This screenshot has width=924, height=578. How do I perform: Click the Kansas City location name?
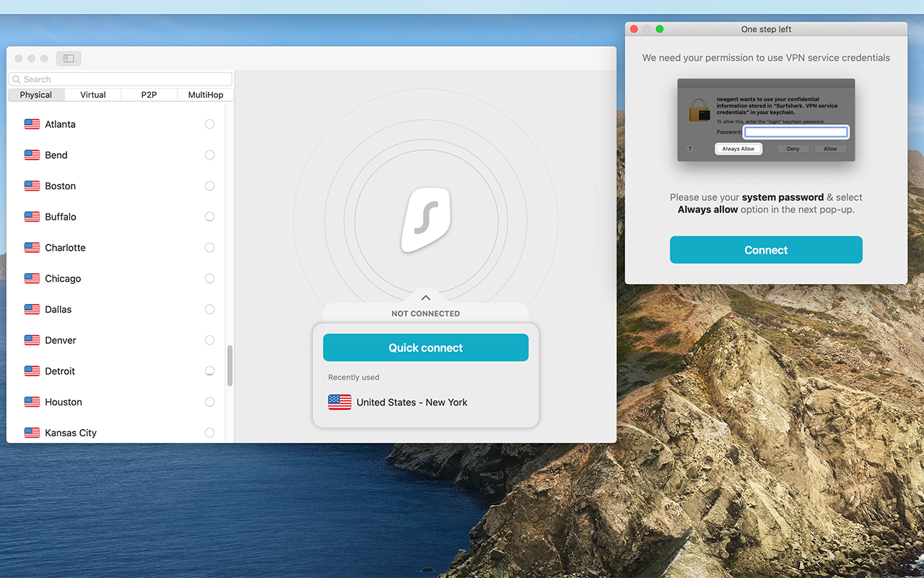71,433
